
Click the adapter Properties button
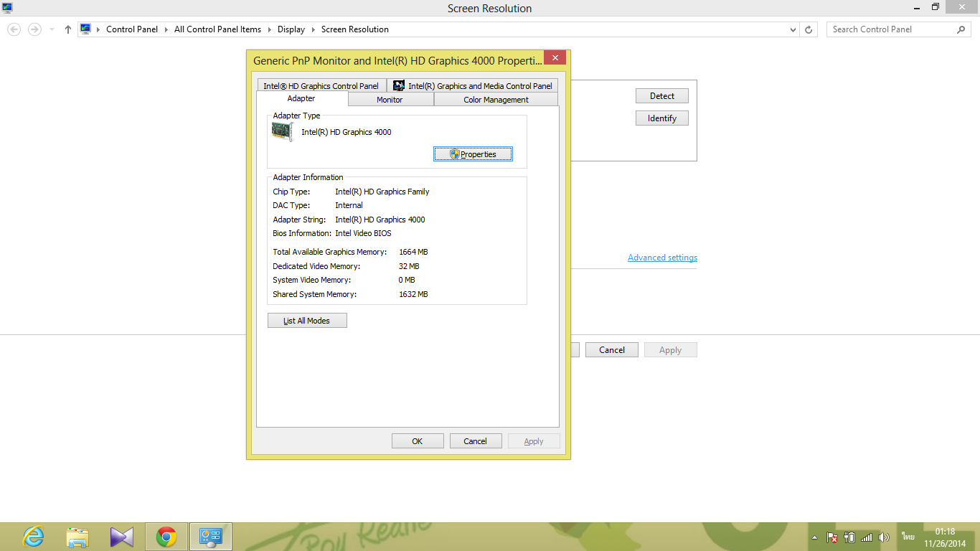[x=473, y=154]
